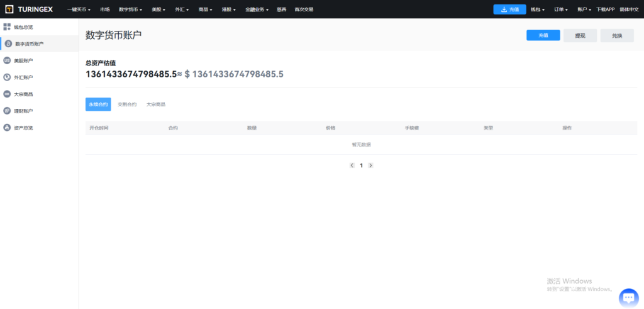Switch to the 永续合约 tab
The width and height of the screenshot is (644, 309).
(x=98, y=104)
